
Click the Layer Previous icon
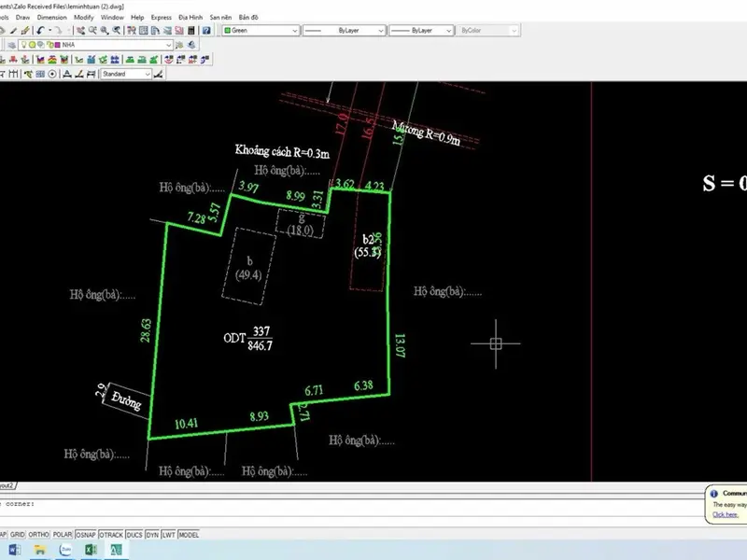pyautogui.click(x=191, y=45)
